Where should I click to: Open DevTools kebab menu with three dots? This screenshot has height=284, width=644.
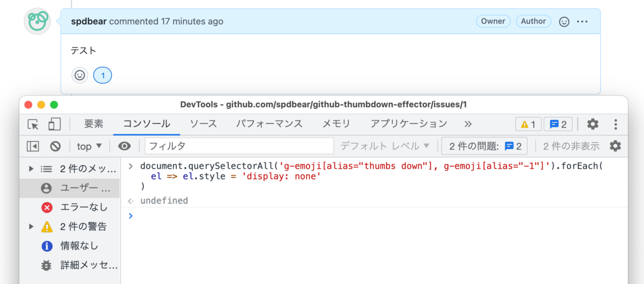[x=616, y=124]
